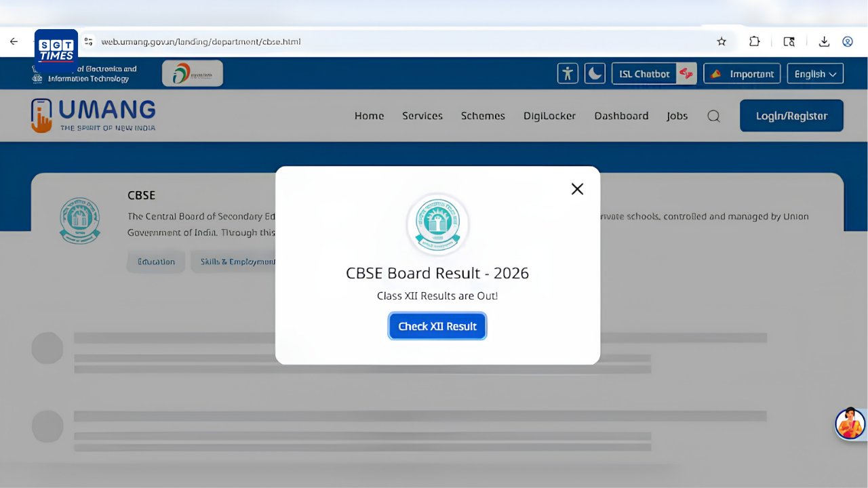Open the Jobs menu item
The height and width of the screenshot is (488, 868).
point(677,116)
